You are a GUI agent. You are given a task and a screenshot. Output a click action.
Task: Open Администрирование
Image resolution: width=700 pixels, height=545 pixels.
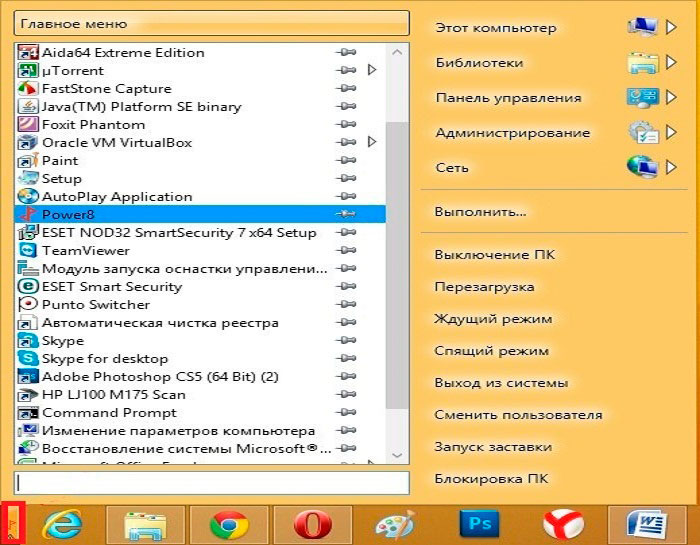513,133
